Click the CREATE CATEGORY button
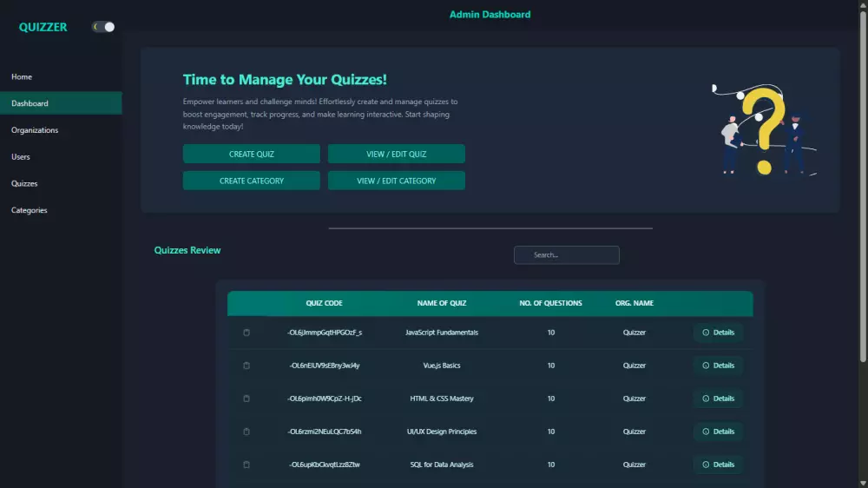The height and width of the screenshot is (488, 868). coord(252,181)
